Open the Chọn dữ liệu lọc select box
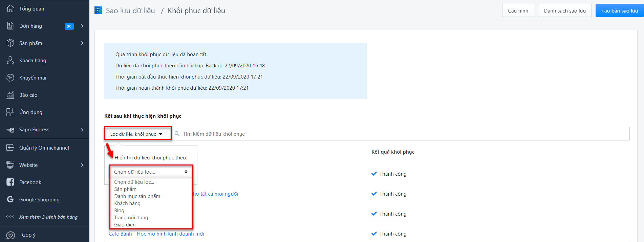Screen dimensions: 644x242 click(151, 172)
